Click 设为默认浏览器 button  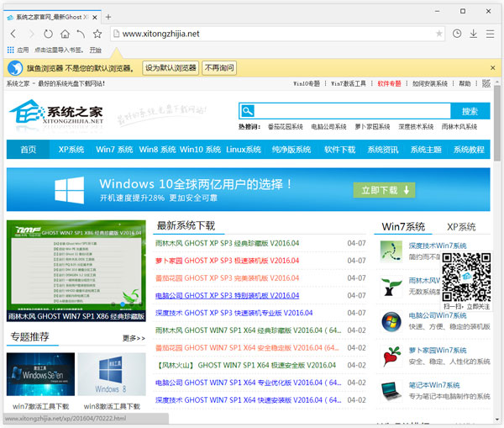pyautogui.click(x=171, y=68)
